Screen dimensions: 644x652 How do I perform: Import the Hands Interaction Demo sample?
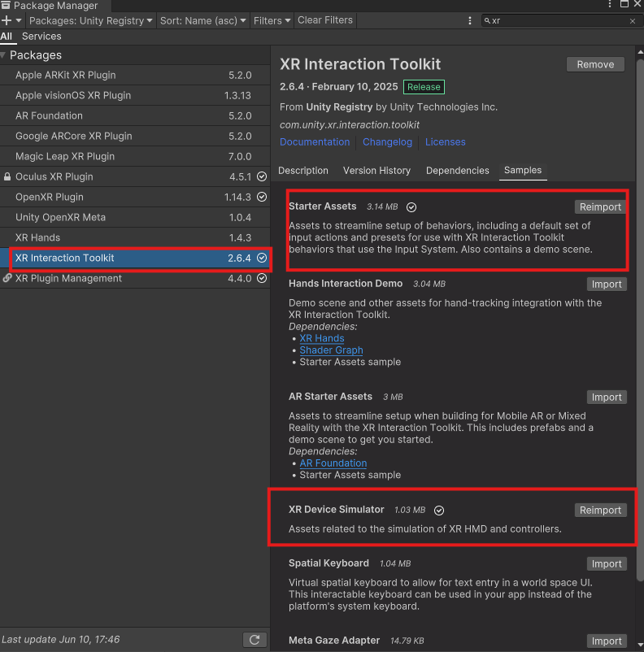click(x=607, y=285)
